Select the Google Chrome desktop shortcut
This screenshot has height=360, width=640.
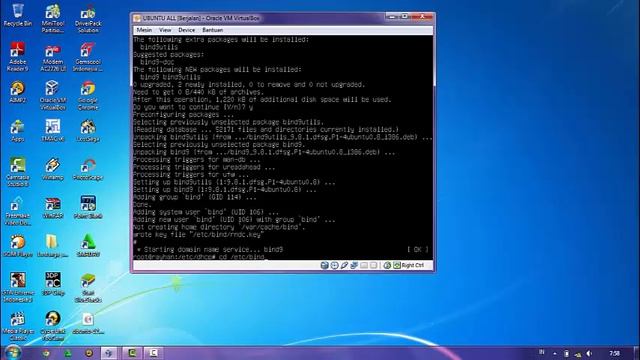88,96
